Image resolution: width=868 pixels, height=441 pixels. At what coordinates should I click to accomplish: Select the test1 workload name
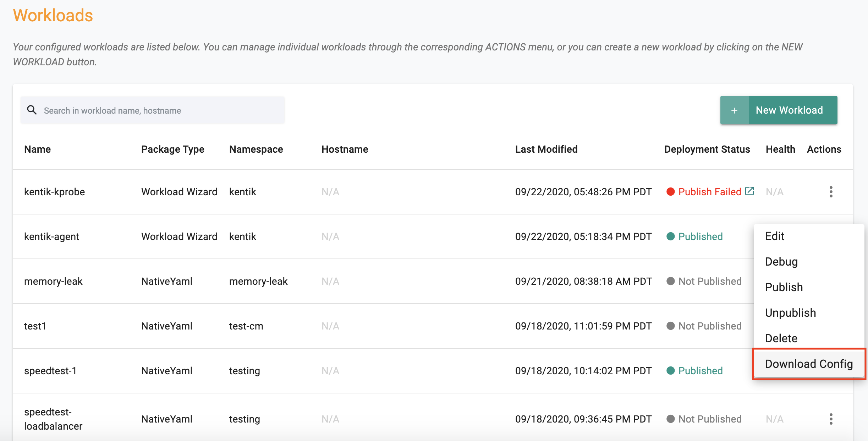pyautogui.click(x=35, y=326)
